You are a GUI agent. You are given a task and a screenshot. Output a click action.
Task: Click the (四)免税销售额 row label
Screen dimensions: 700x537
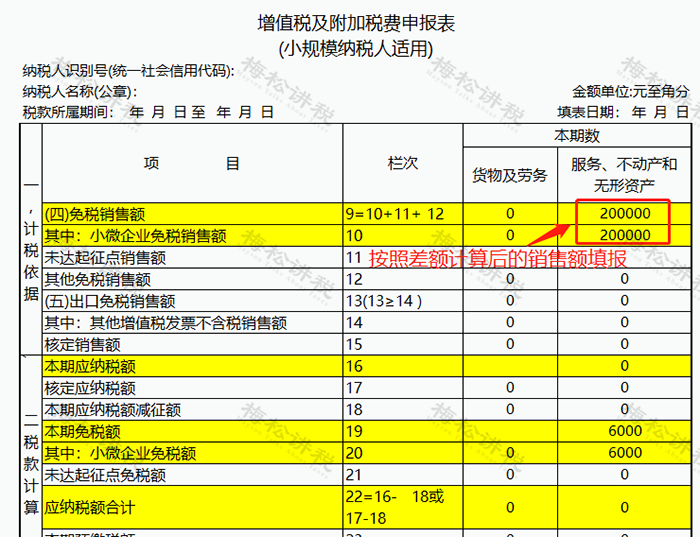point(95,214)
